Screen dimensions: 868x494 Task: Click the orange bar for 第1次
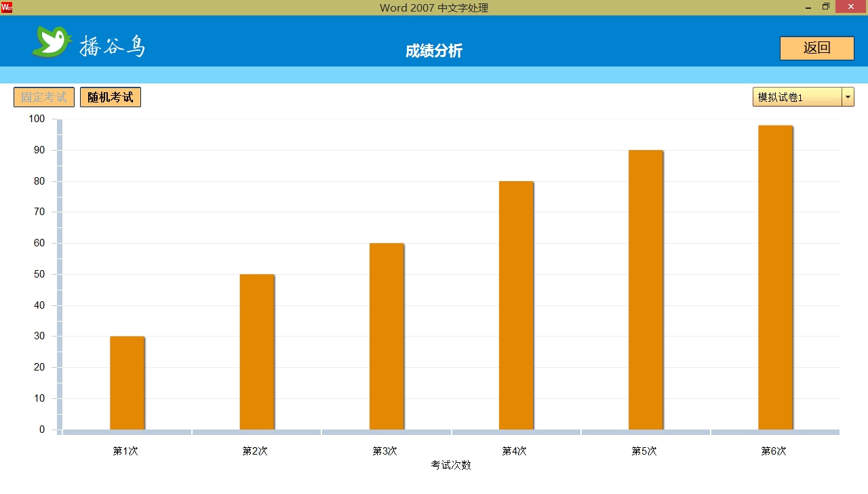(x=127, y=383)
